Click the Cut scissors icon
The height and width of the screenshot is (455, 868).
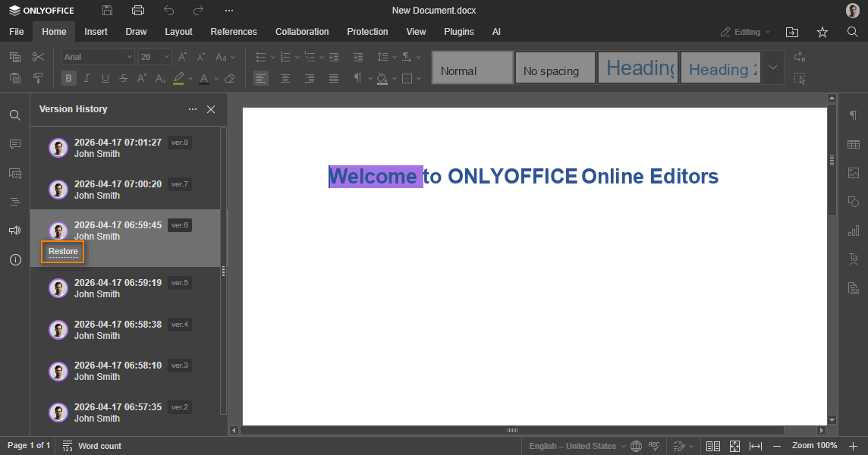pyautogui.click(x=38, y=57)
